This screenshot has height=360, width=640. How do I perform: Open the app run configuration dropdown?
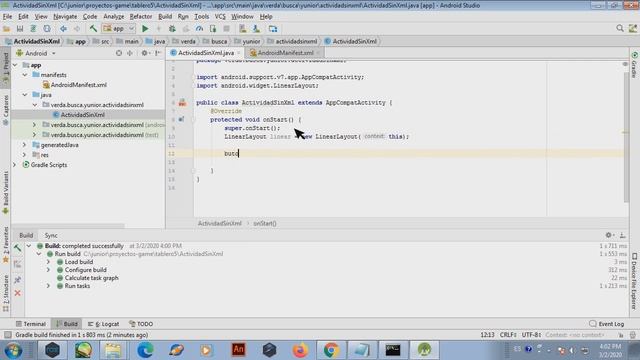click(x=118, y=29)
